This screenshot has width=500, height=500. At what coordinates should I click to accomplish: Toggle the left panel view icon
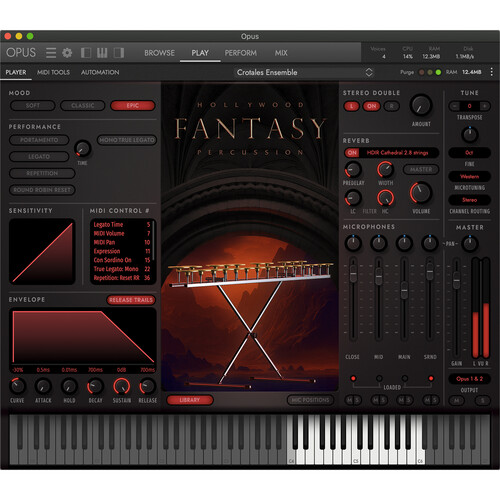pos(86,53)
